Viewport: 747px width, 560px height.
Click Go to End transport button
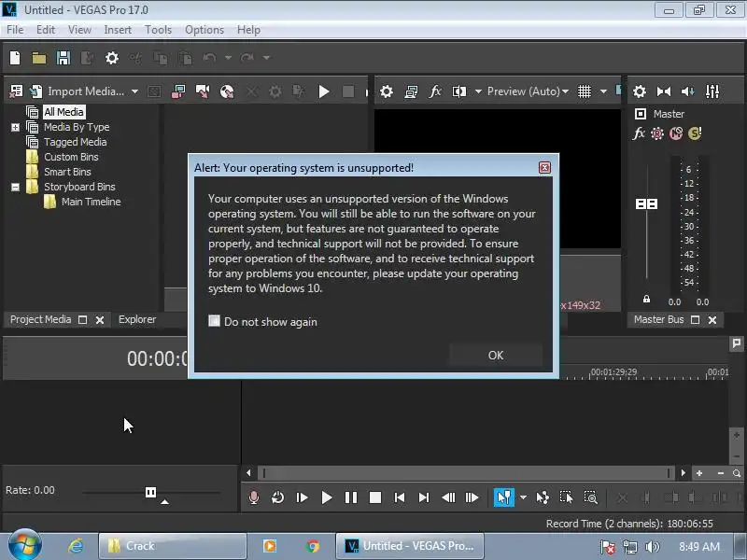coord(424,498)
